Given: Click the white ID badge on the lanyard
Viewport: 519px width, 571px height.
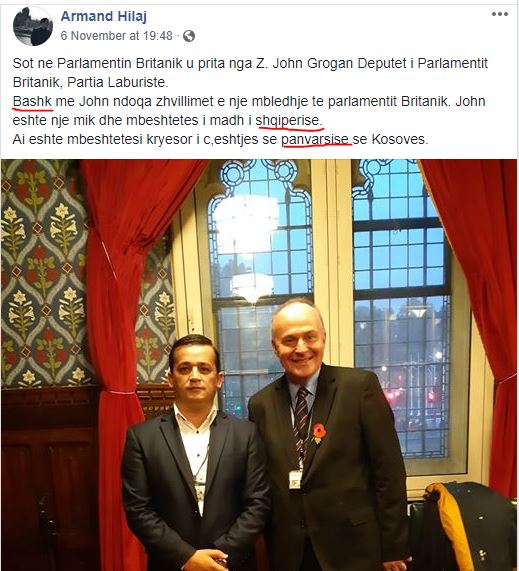Looking at the screenshot, I should pos(295,479).
